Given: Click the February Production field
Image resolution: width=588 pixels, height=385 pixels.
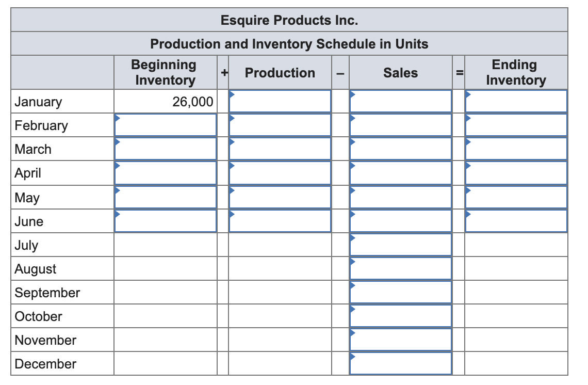Looking at the screenshot, I should click(x=280, y=125).
